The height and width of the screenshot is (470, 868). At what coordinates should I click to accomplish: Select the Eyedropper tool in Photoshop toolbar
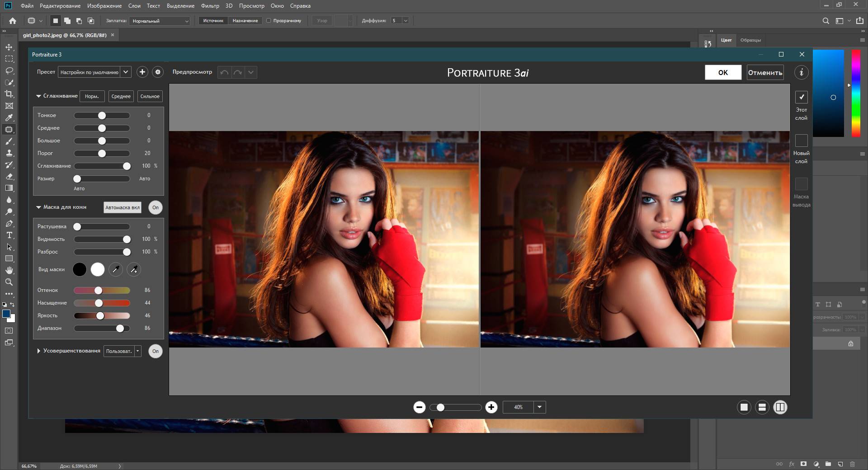[9, 117]
